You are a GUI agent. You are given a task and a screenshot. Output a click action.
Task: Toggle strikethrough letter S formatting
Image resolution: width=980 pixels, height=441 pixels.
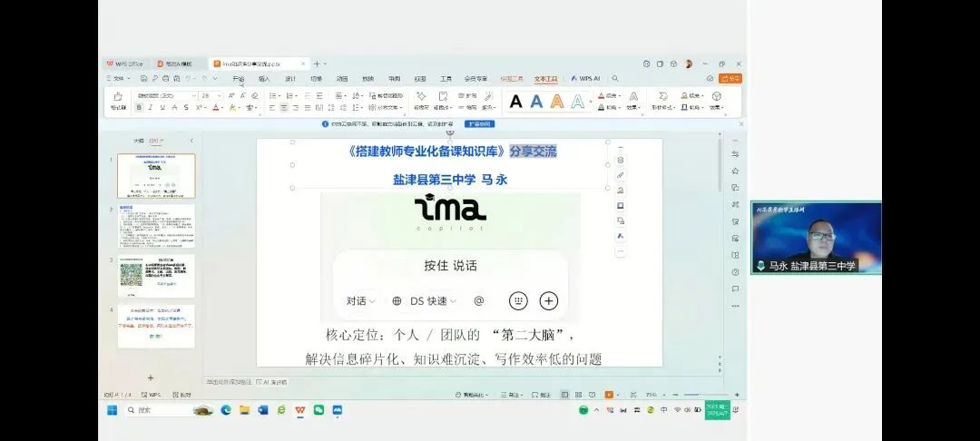(x=186, y=107)
